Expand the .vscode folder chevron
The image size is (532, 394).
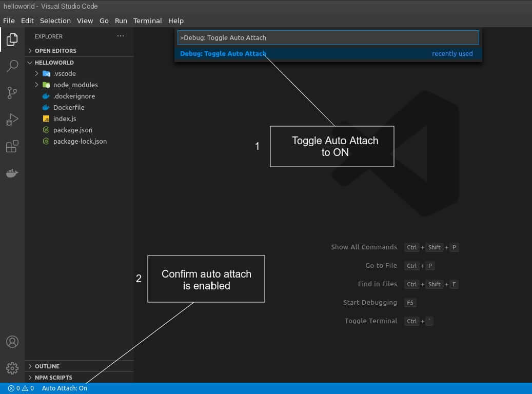point(36,73)
